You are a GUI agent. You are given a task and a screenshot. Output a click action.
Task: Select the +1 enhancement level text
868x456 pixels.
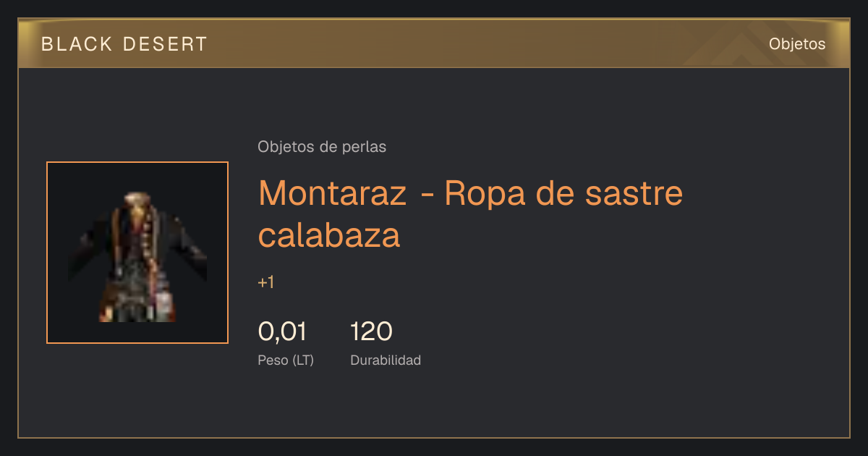[266, 282]
